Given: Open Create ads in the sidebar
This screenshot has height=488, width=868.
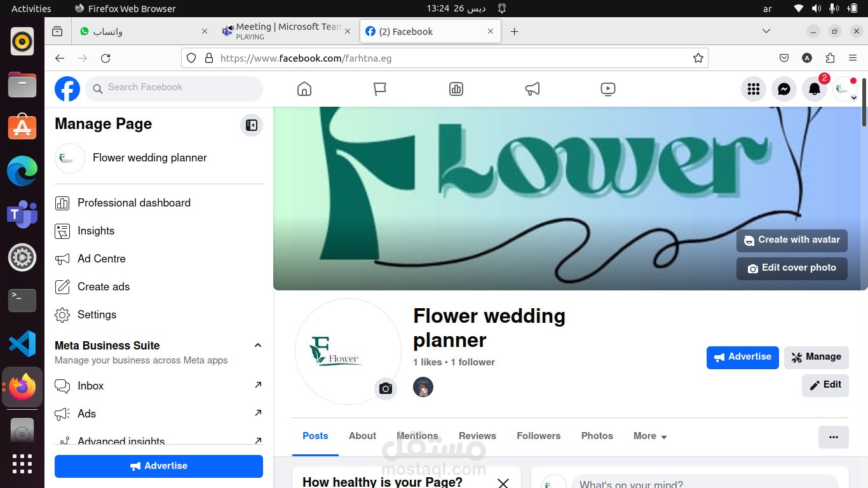Looking at the screenshot, I should (x=159, y=287).
